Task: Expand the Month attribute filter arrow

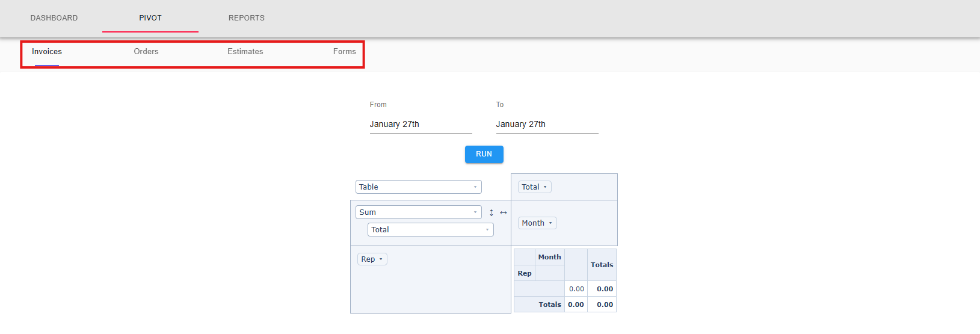Action: click(x=550, y=223)
